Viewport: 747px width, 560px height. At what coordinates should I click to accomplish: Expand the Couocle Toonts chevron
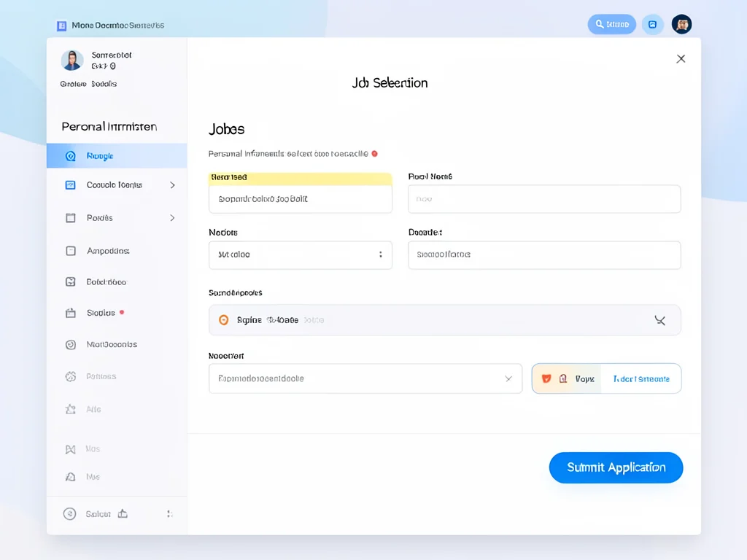(172, 184)
